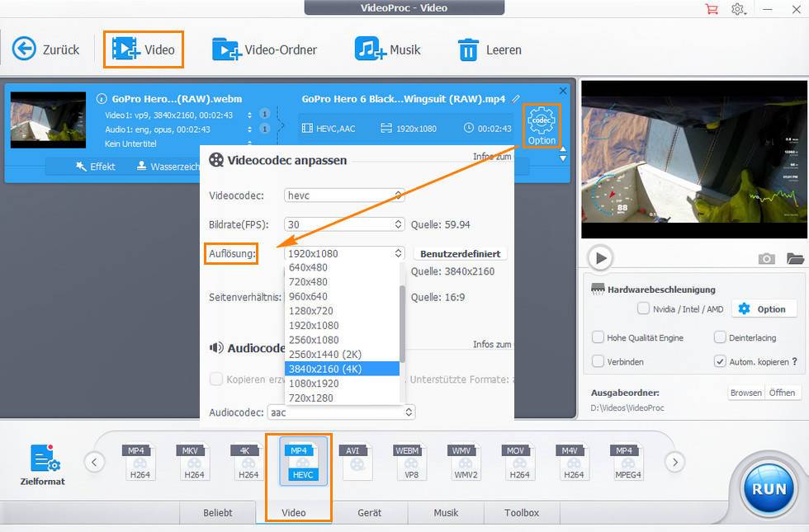This screenshot has height=532, width=809.
Task: Open Auflösung resolution dropdown
Action: [x=344, y=253]
